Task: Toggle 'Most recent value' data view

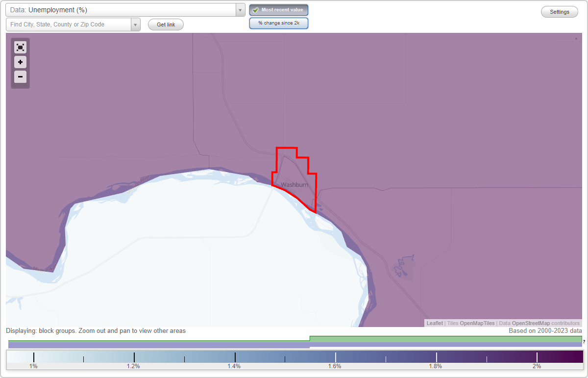Action: [278, 9]
